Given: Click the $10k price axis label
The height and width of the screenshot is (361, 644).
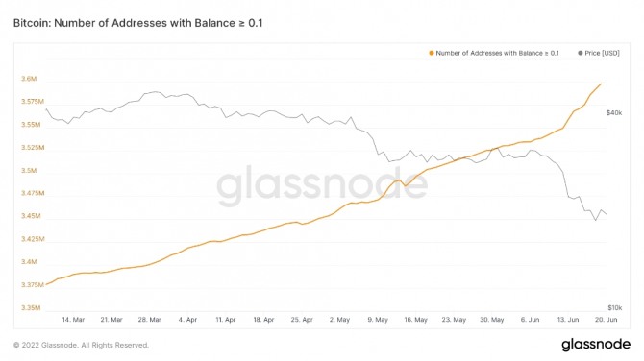Looking at the screenshot, I should coord(615,307).
